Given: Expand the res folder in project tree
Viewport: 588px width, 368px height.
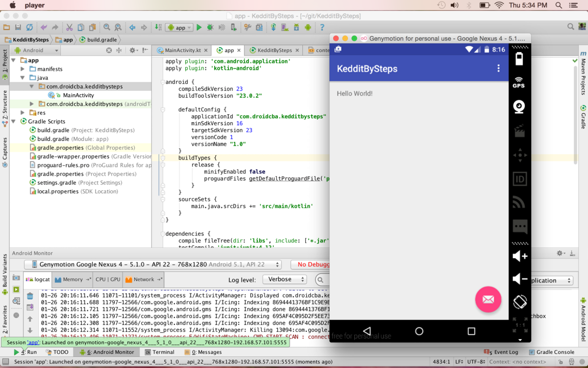Looking at the screenshot, I should pos(23,113).
